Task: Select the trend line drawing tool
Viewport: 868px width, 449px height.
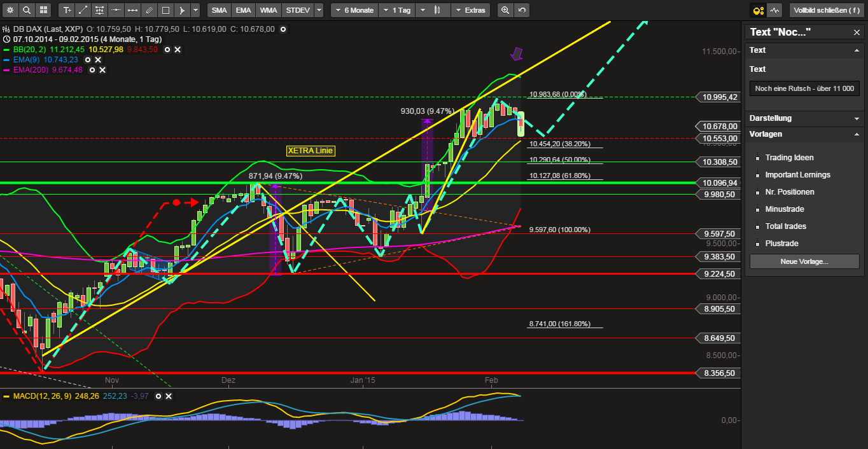Action: [83, 10]
